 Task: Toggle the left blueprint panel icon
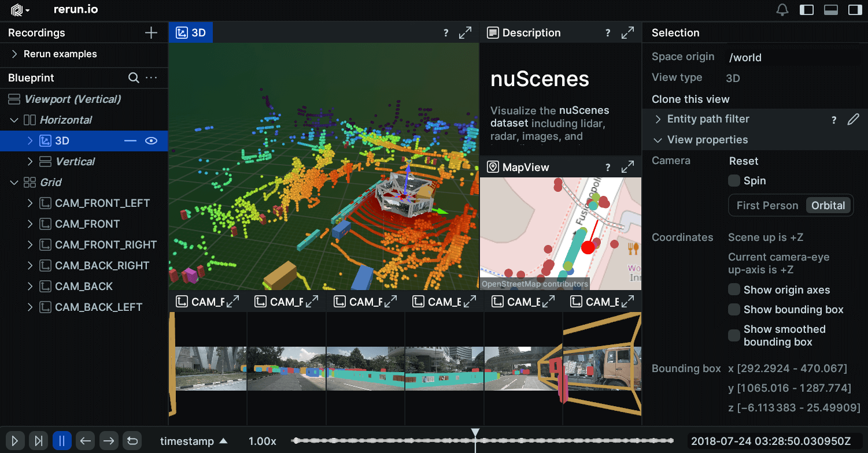click(807, 10)
